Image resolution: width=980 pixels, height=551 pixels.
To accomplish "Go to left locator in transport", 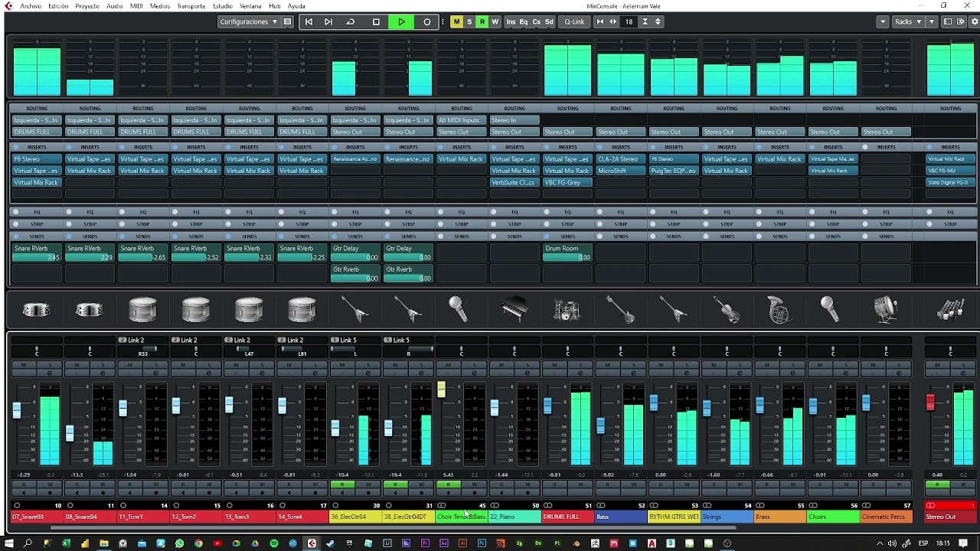I will 309,21.
